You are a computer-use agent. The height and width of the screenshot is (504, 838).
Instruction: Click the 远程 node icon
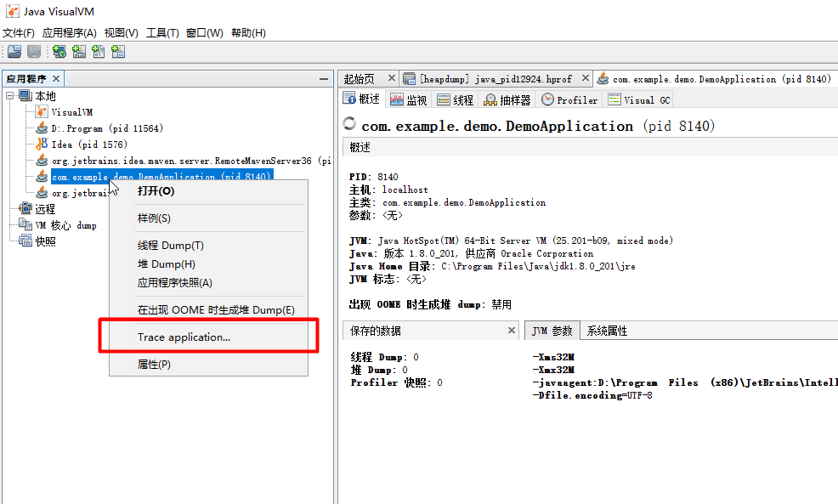[25, 208]
